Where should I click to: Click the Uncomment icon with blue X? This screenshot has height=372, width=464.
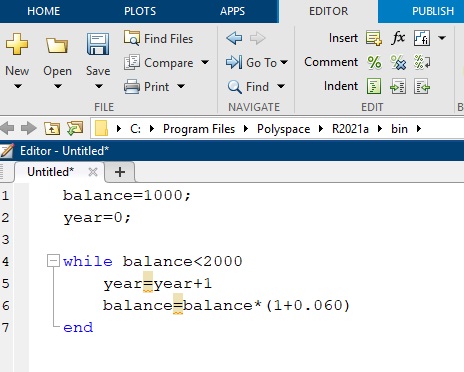398,62
